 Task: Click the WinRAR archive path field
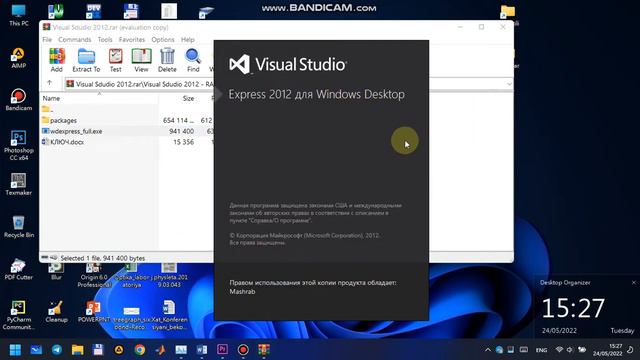(x=140, y=84)
